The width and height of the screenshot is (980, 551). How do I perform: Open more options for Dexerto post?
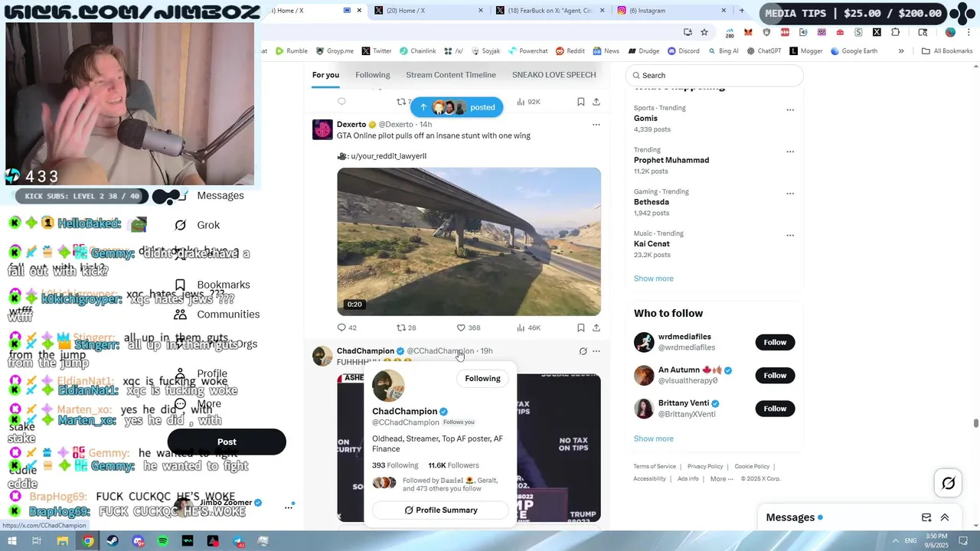[596, 125]
